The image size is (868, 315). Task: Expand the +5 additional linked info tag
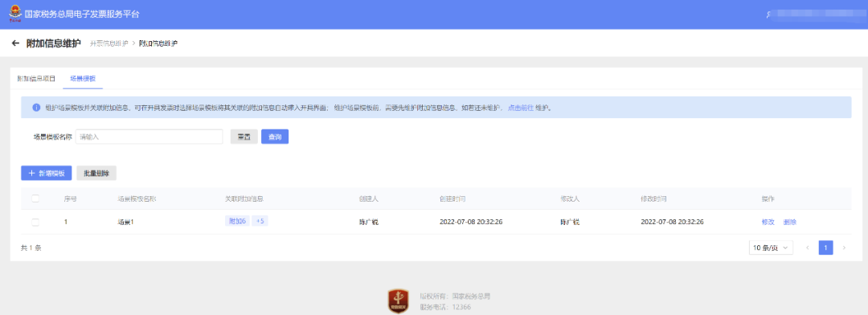pos(260,221)
